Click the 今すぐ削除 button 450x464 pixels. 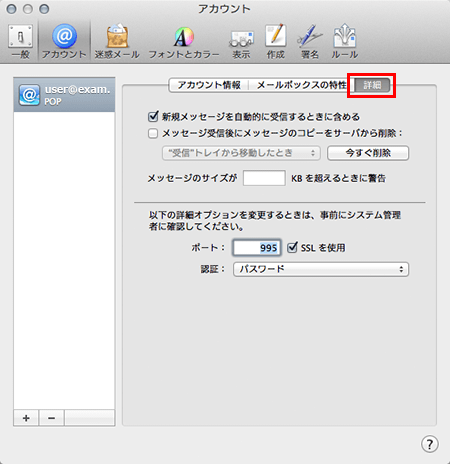(x=368, y=153)
